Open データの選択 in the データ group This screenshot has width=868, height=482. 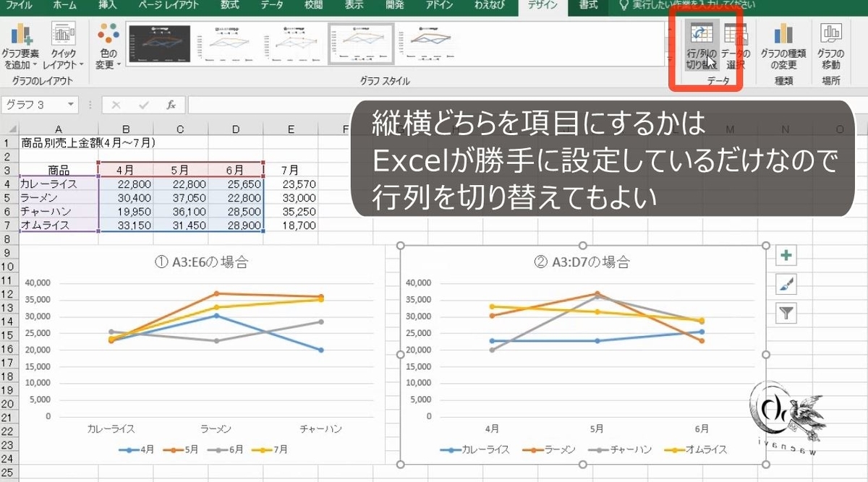click(735, 45)
